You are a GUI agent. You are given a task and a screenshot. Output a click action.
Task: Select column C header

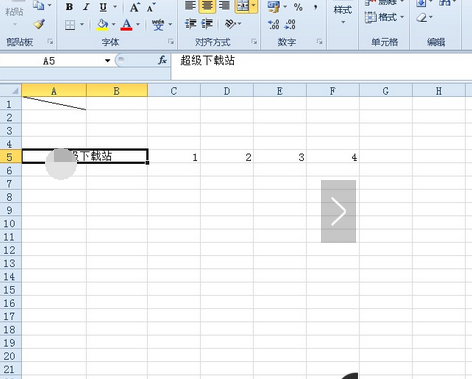point(174,91)
